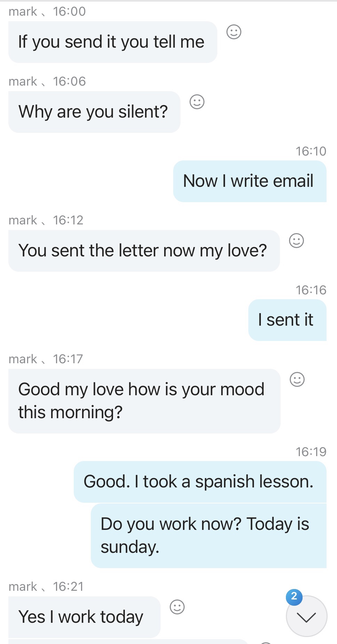Tap the unread count badge showing 2
This screenshot has width=337, height=644.
pos(294,597)
